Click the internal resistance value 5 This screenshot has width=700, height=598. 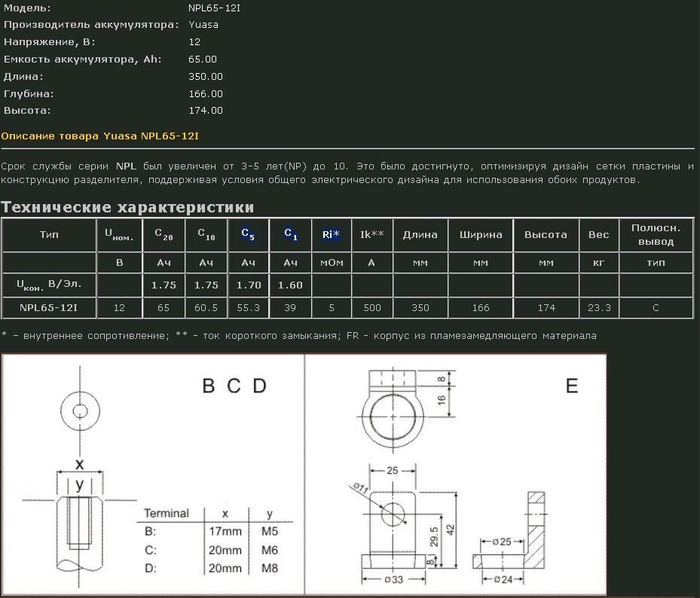(x=332, y=307)
